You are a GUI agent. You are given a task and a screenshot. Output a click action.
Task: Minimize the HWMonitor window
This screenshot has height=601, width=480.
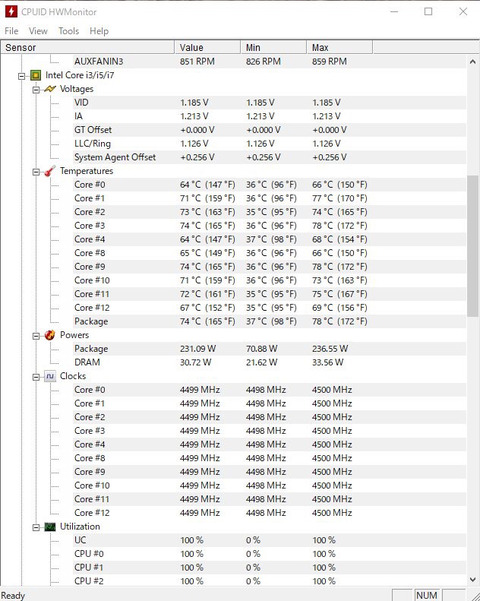[394, 11]
